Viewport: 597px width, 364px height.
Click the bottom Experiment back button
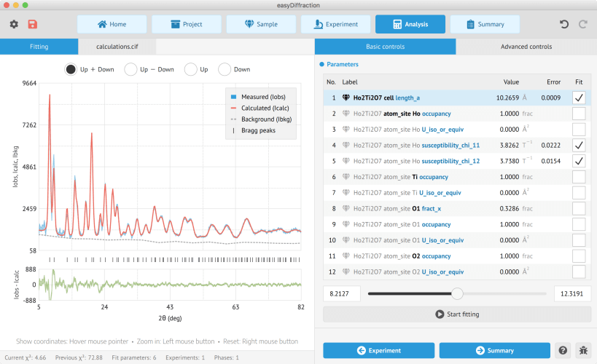click(378, 350)
